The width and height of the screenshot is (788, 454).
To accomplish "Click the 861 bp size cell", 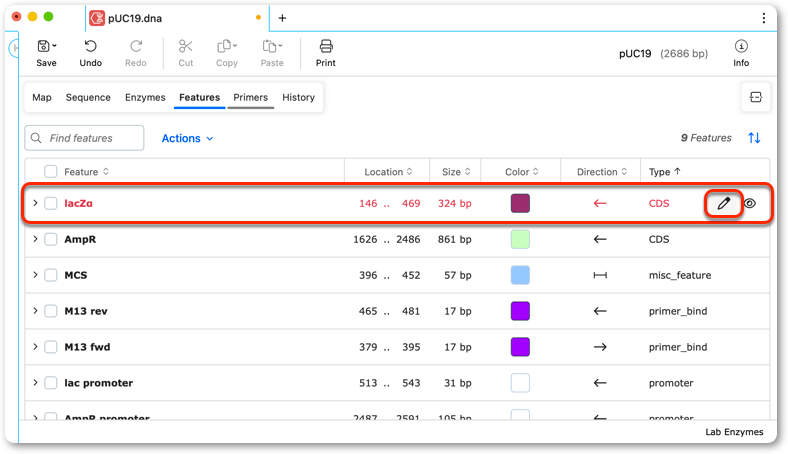I will coord(454,239).
